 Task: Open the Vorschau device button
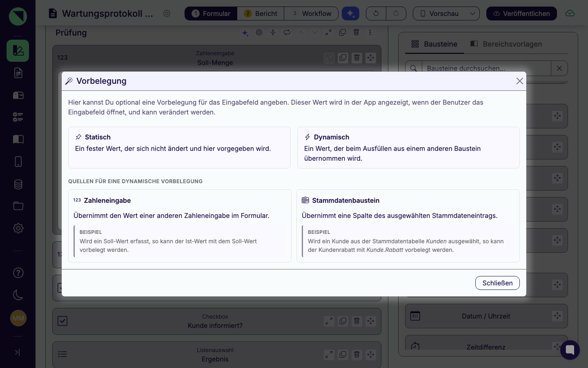(x=439, y=13)
